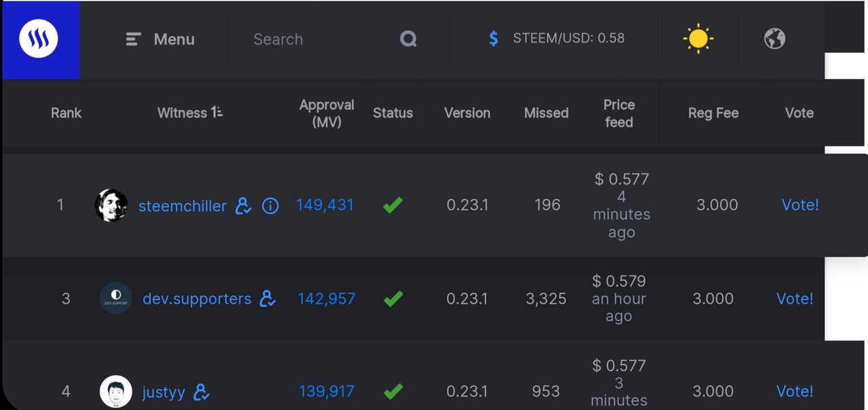The image size is (868, 410).
Task: Vote for steemchiller witness
Action: pyautogui.click(x=800, y=205)
